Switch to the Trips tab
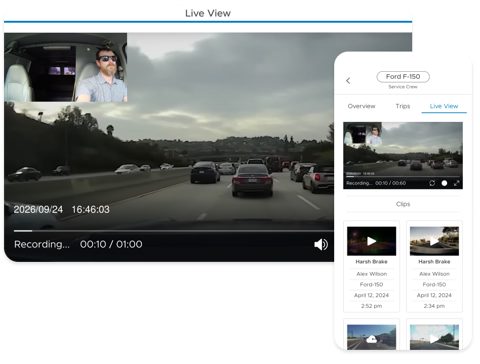Viewport: 480px width, 364px height. [x=403, y=106]
